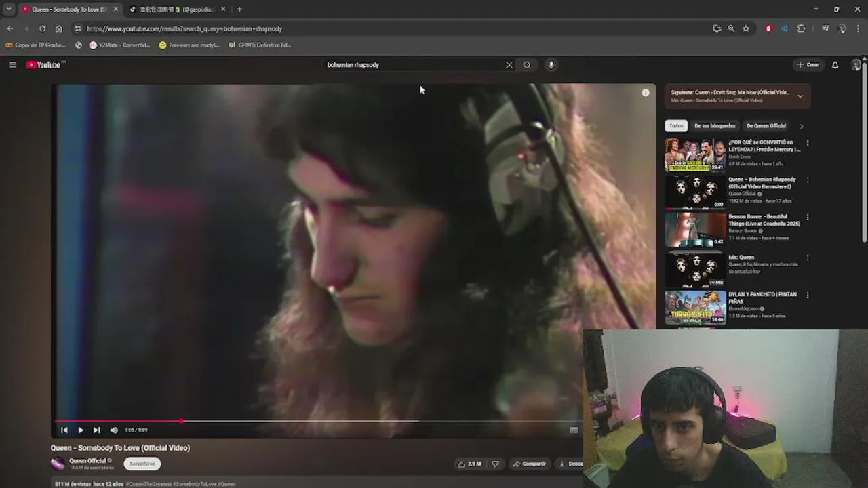Click the video info card icon
The width and height of the screenshot is (868, 488).
646,93
